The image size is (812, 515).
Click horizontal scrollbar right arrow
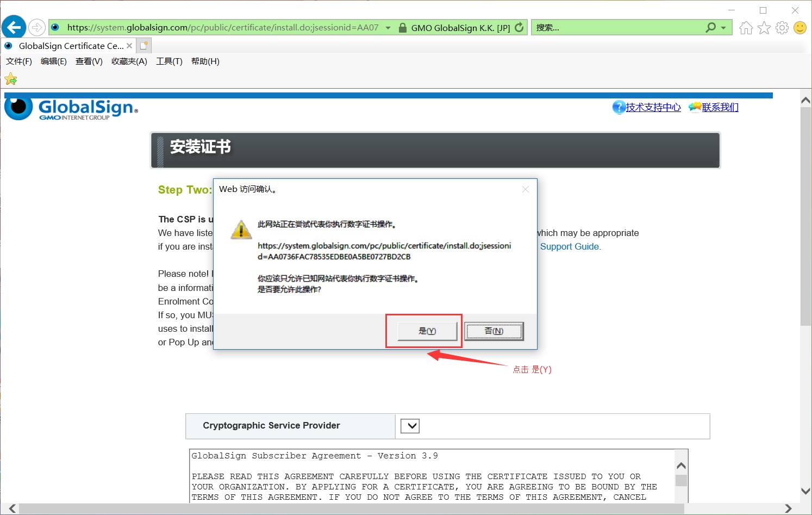[788, 509]
